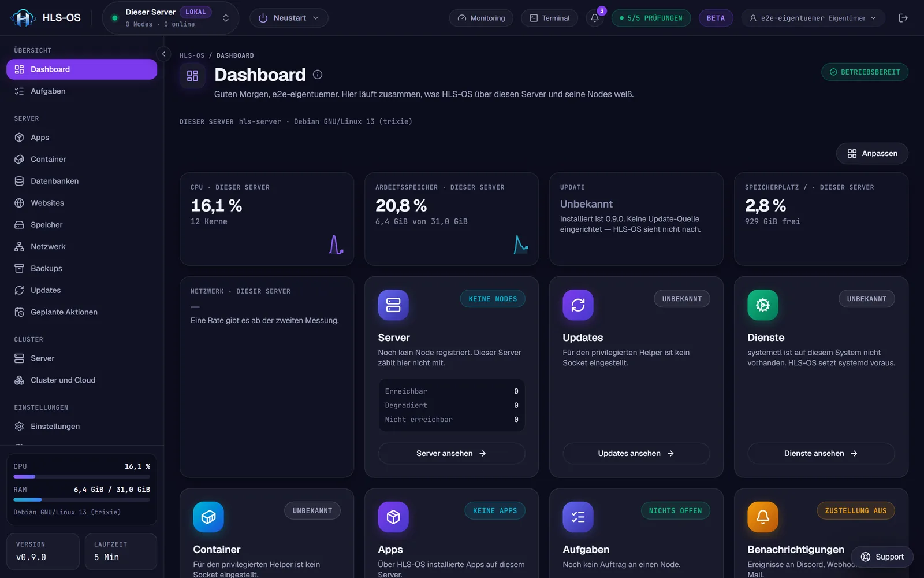Screen dimensions: 924x578
Task: Click Server ansehen button
Action: [x=452, y=453]
